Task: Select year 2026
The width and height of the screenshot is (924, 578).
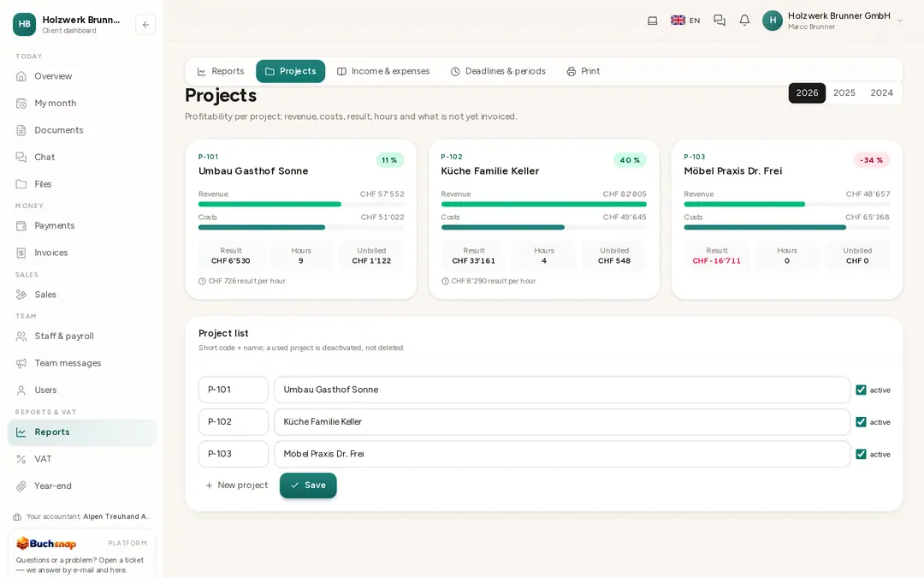Action: click(x=807, y=93)
